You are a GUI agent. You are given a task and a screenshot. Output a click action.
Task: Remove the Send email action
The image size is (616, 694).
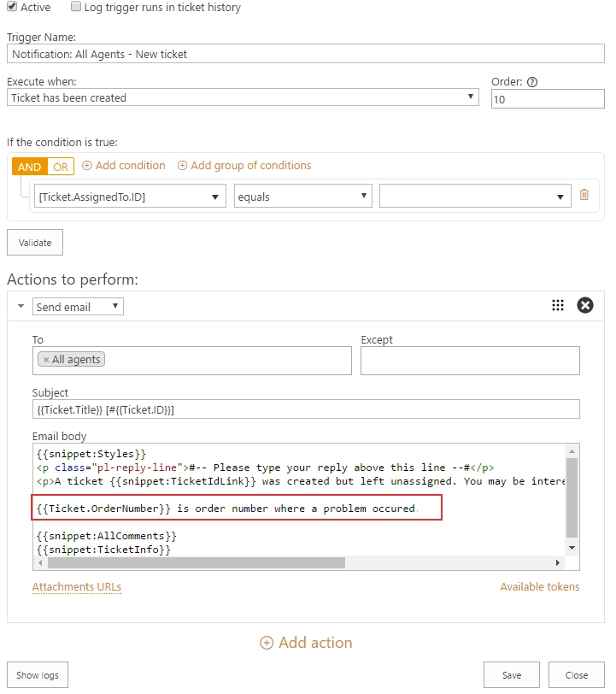(584, 305)
